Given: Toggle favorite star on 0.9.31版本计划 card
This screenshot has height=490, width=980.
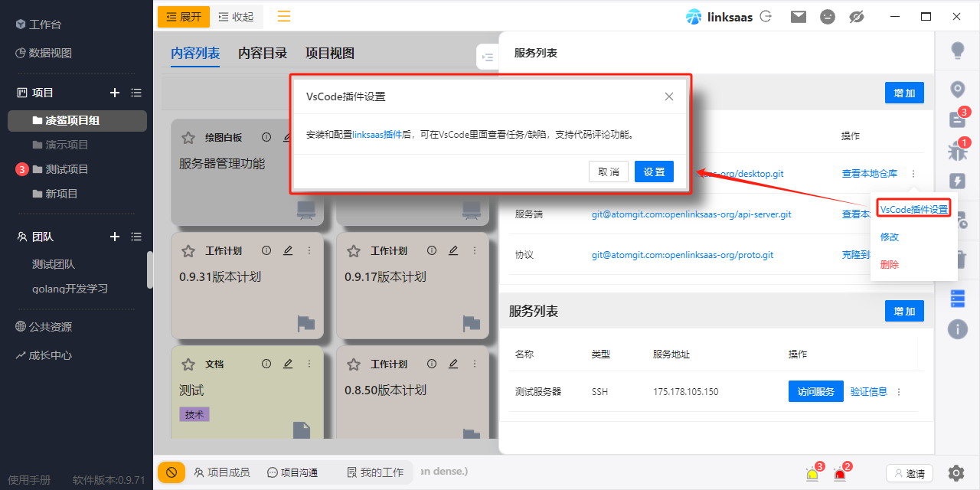Looking at the screenshot, I should point(188,251).
